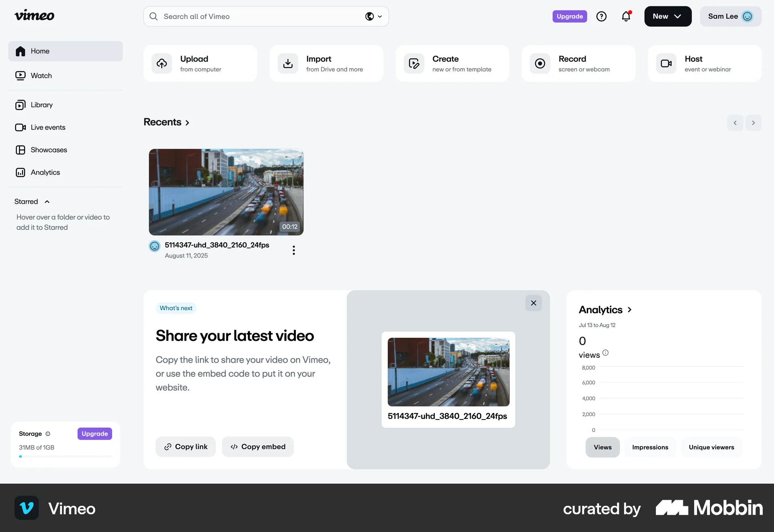The image size is (774, 532).
Task: Open the notifications bell
Action: point(626,16)
